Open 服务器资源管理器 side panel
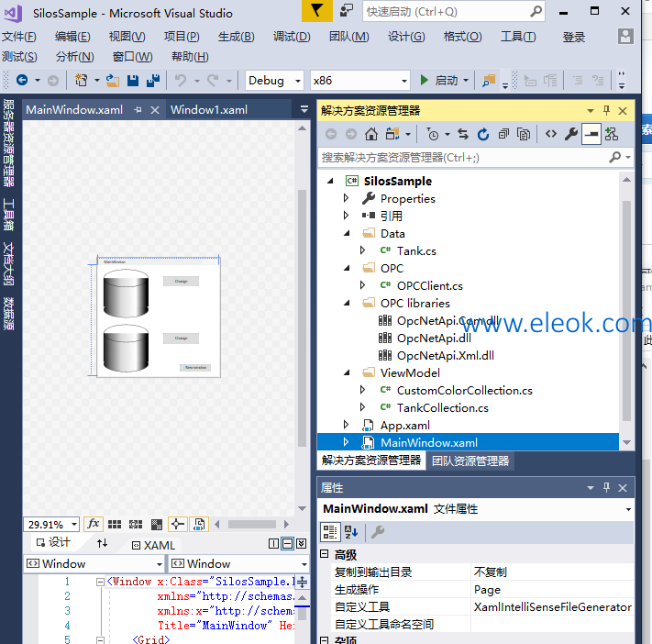 pos(9,143)
